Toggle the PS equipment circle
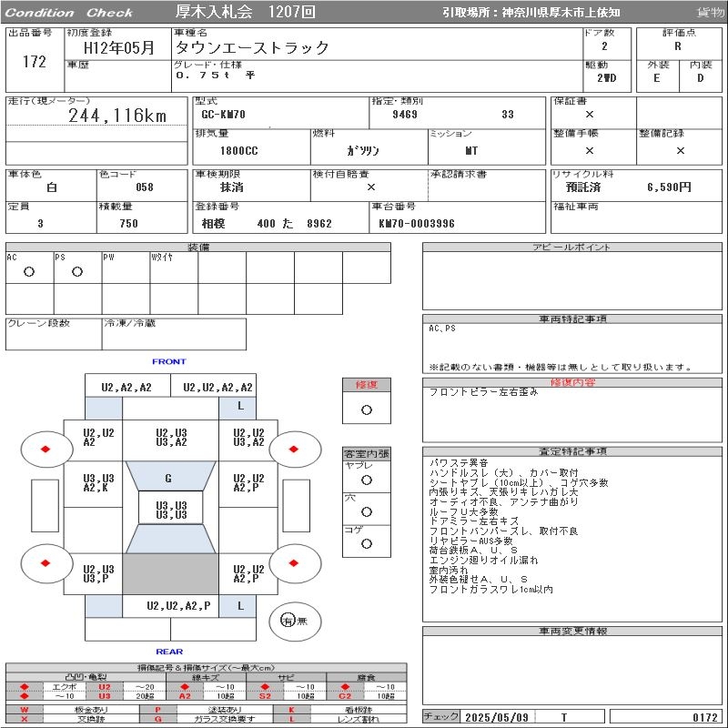 76,272
